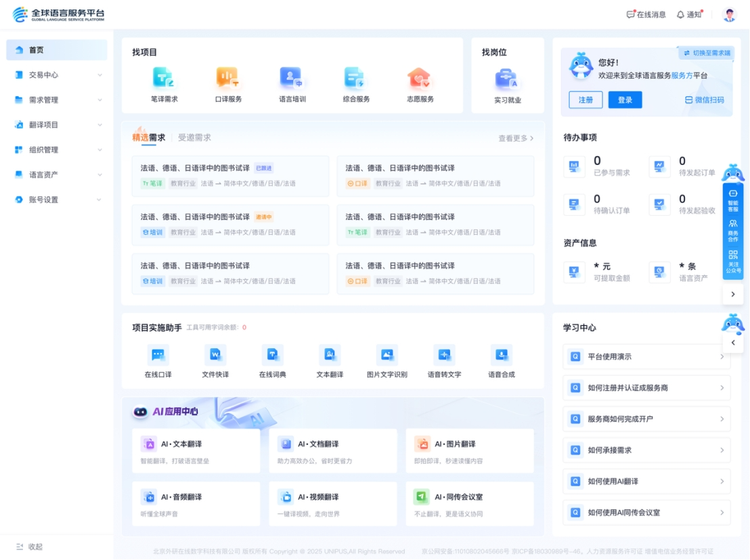Click the 登录 button

point(625,100)
